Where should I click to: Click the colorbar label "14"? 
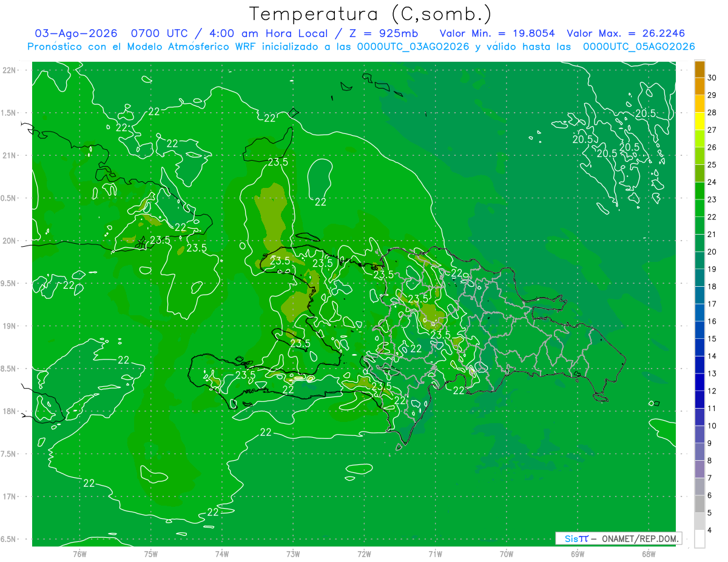coord(712,356)
